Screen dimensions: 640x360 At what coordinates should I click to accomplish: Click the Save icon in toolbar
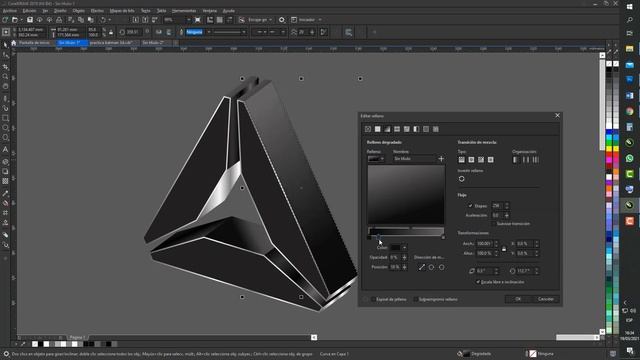coord(30,20)
